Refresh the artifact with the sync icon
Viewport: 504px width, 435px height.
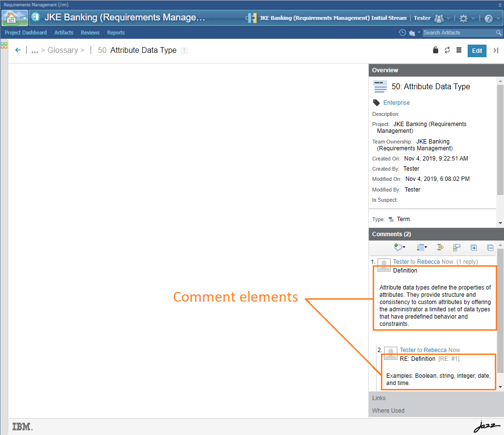click(447, 50)
